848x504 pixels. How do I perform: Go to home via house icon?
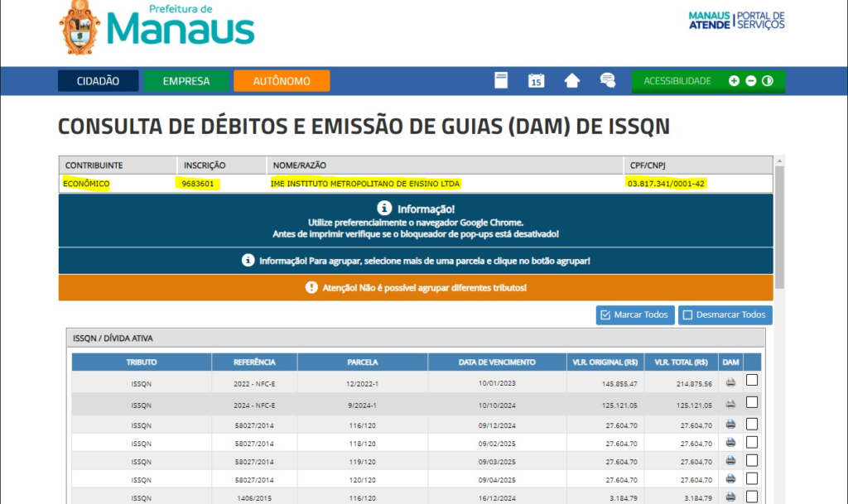point(571,80)
